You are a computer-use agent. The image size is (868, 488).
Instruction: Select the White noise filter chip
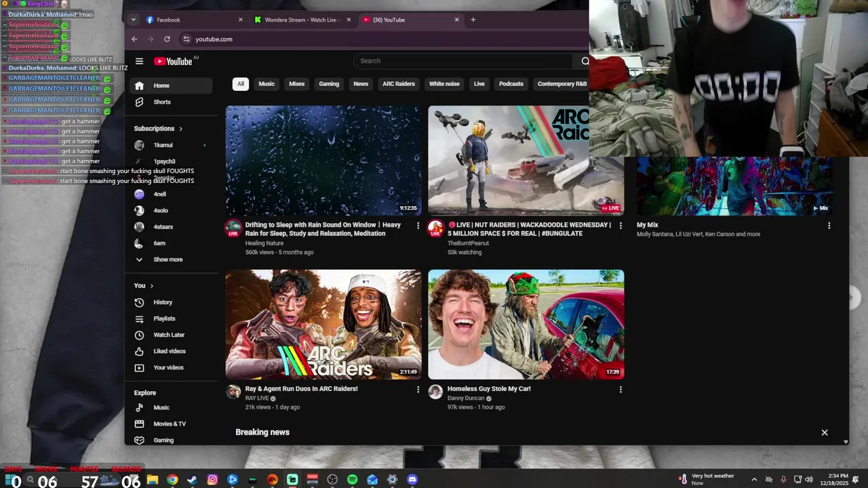tap(444, 84)
